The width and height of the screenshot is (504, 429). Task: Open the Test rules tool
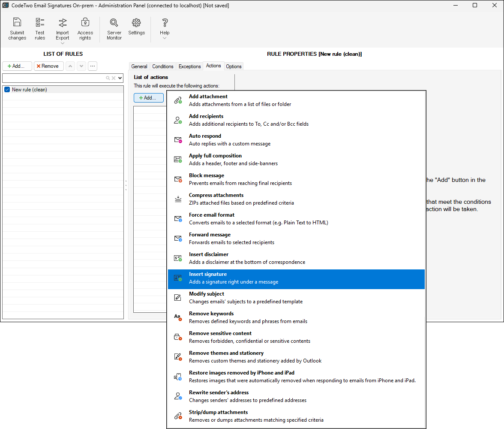tap(40, 29)
